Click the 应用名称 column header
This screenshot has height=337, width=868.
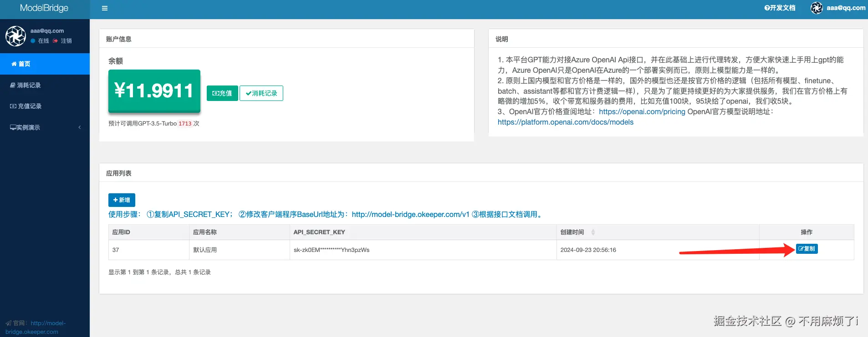pyautogui.click(x=239, y=232)
